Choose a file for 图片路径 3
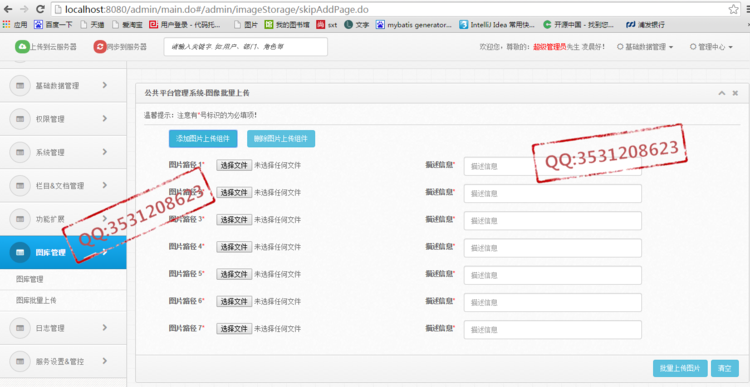The image size is (750, 387). pyautogui.click(x=234, y=220)
